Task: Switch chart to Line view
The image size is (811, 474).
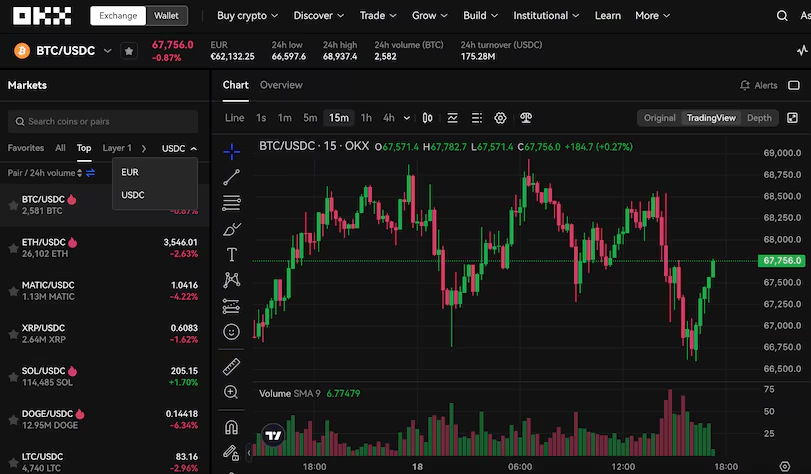Action: click(x=234, y=118)
